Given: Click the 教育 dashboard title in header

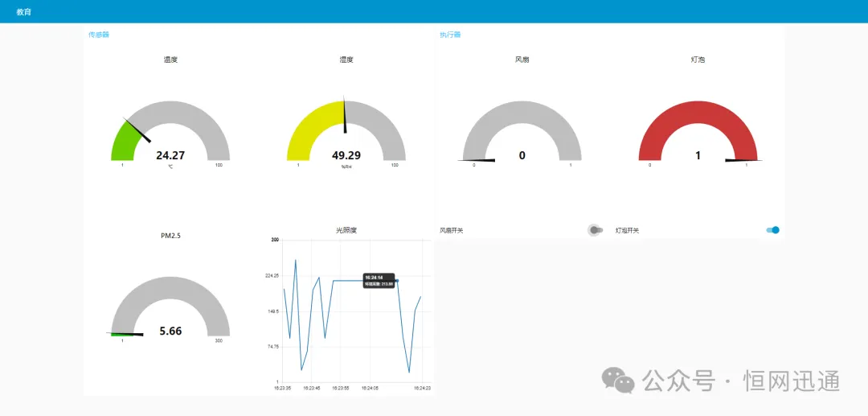Looking at the screenshot, I should [x=24, y=12].
